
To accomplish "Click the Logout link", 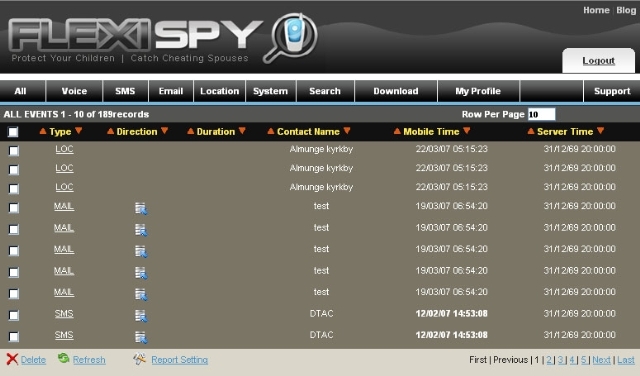I will point(598,61).
